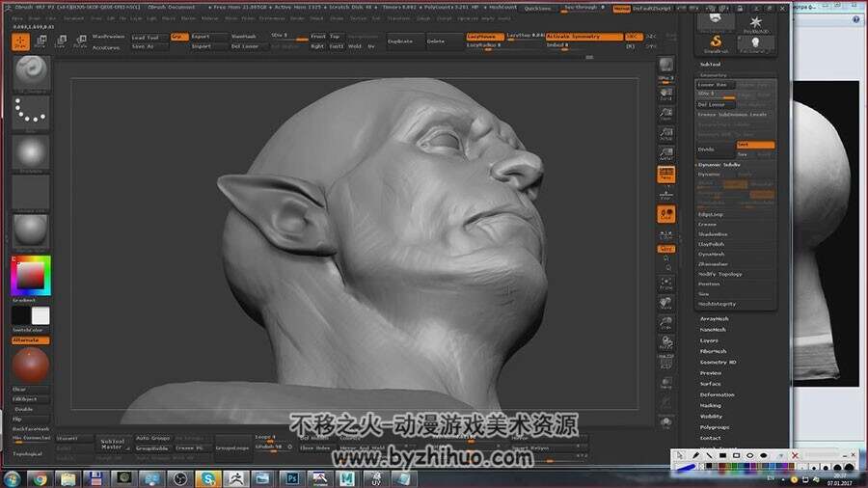868x488 pixels.
Task: Toggle Activate Symmetry
Action: point(584,37)
